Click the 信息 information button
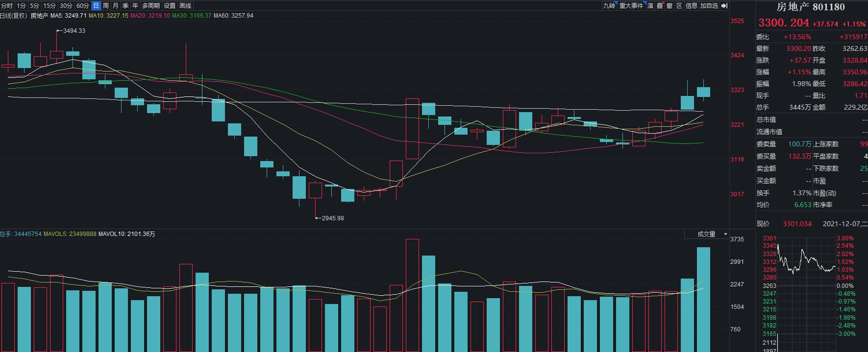The image size is (868, 352). [x=691, y=6]
